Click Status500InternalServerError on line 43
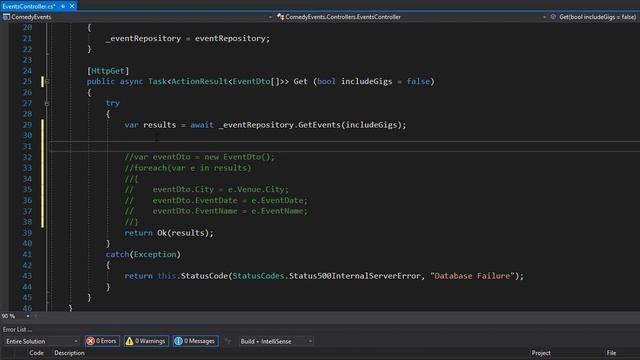640x360 pixels. coord(355,276)
